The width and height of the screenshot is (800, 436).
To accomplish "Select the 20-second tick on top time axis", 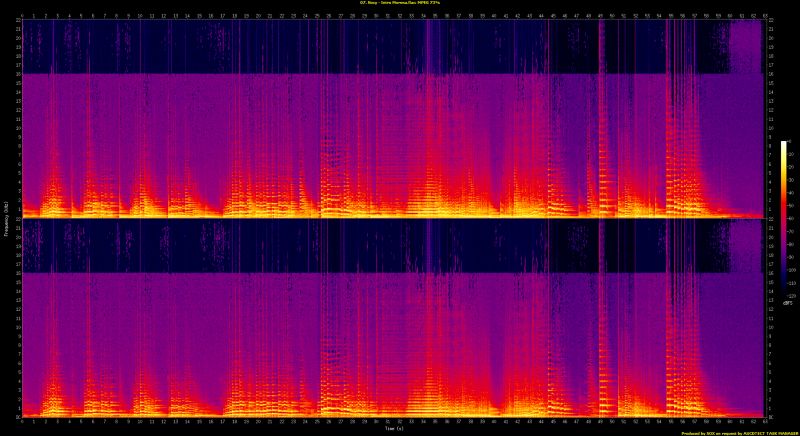I will click(258, 16).
